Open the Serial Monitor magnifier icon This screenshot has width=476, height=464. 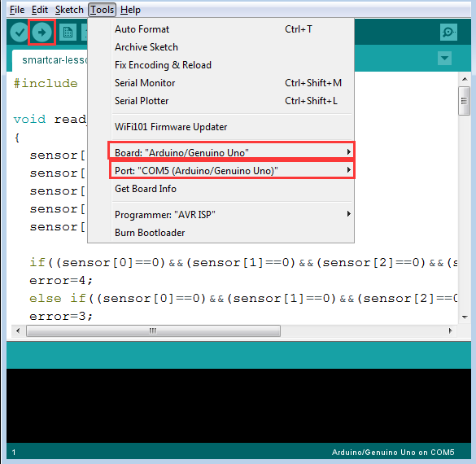[448, 32]
